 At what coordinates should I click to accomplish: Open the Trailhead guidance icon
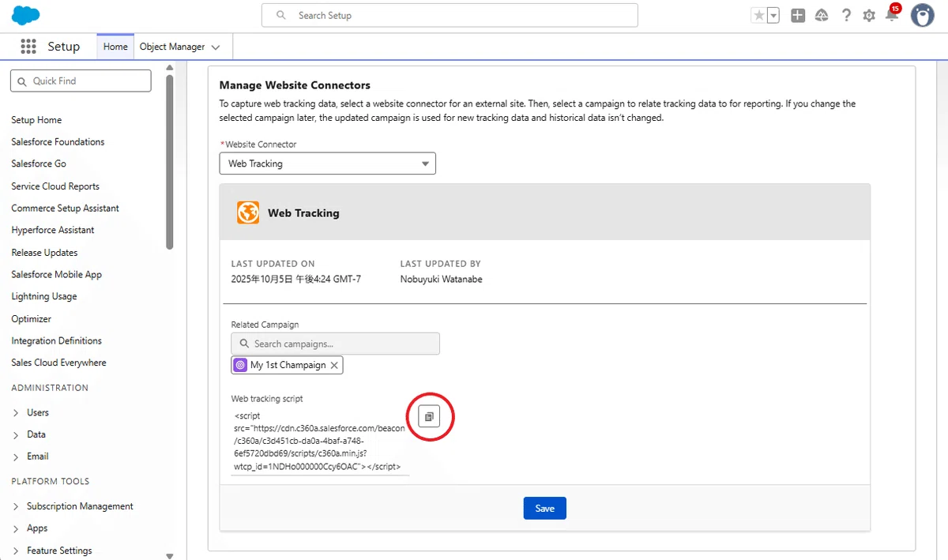pos(822,15)
